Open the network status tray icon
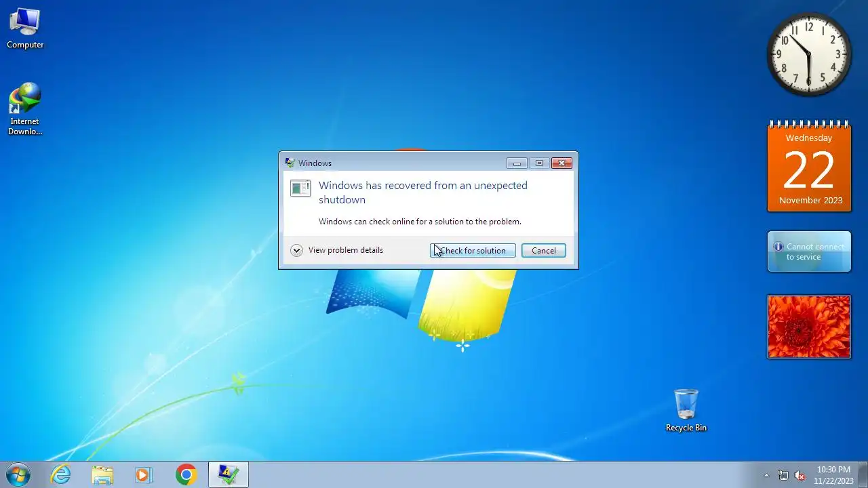The width and height of the screenshot is (868, 488). pyautogui.click(x=783, y=475)
